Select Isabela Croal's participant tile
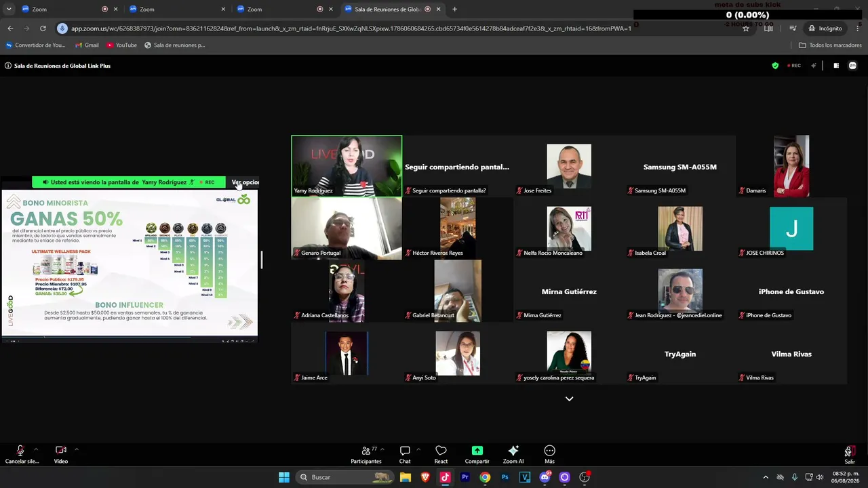The image size is (868, 488). (x=680, y=228)
